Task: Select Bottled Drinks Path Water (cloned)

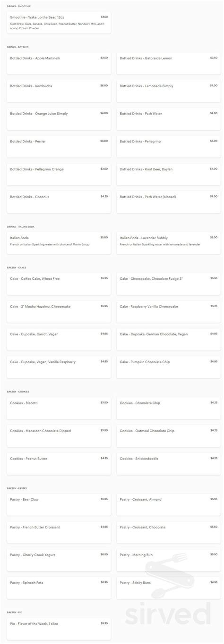Action: tap(169, 202)
